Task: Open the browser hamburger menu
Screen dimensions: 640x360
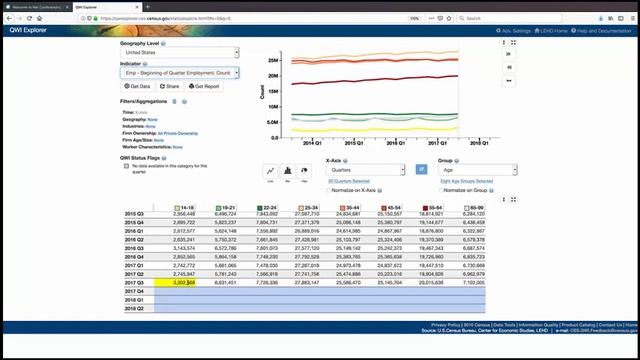Action: click(633, 18)
